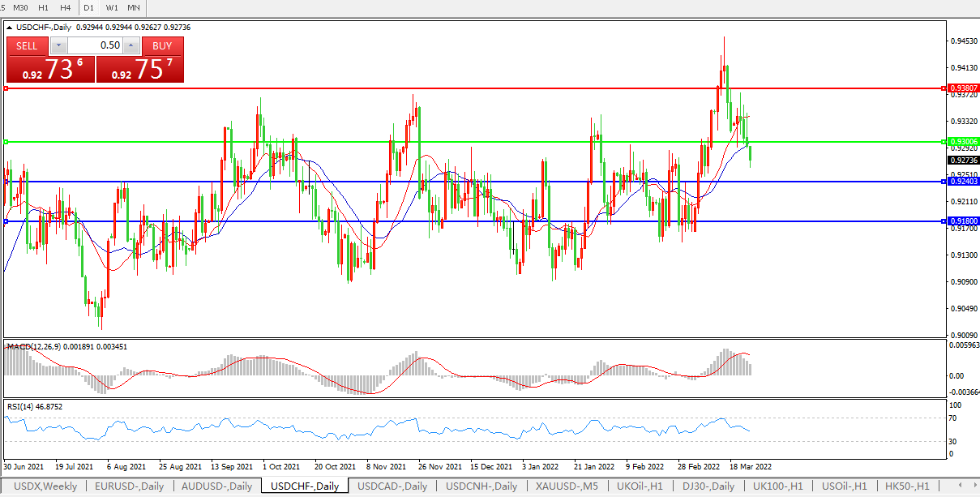Click the 0.50 volume input field
The height and width of the screenshot is (497, 980).
(x=95, y=45)
